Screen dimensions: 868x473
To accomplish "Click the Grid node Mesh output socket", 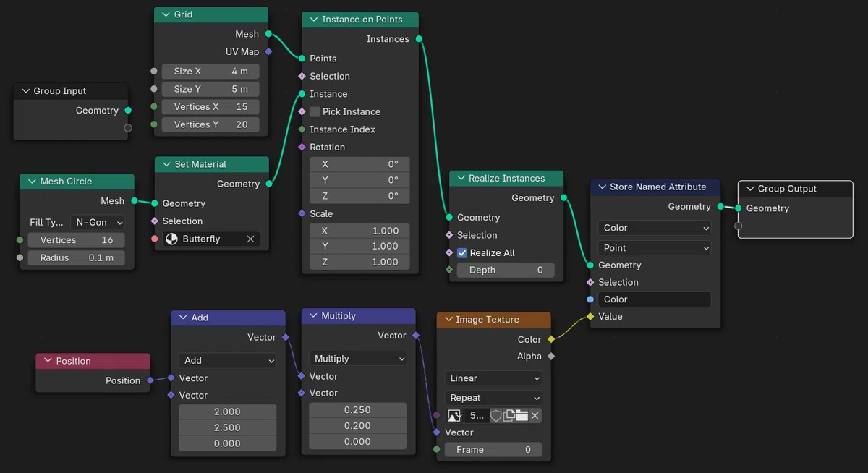I will pyautogui.click(x=268, y=34).
